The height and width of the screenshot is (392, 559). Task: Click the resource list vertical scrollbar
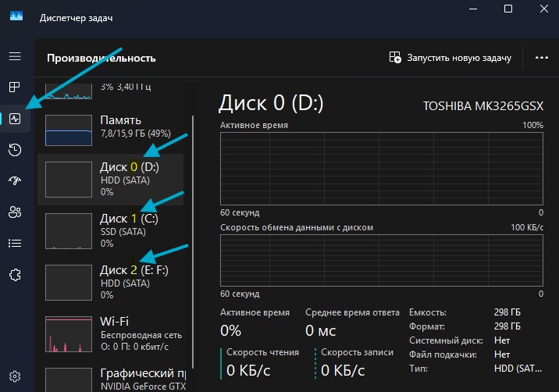tap(193, 241)
